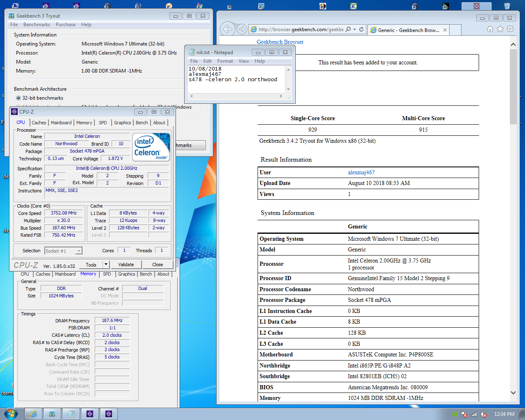Open the Caches tab in front CPU-Z window
Screen dimensions: 525x420
click(39, 123)
